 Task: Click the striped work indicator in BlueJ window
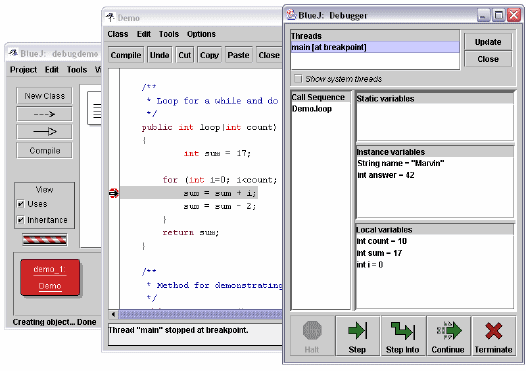[x=45, y=240]
